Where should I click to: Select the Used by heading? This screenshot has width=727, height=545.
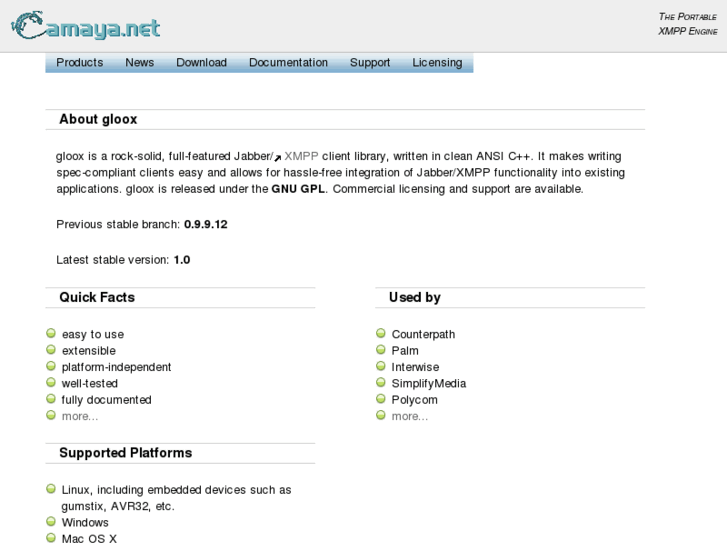415,297
